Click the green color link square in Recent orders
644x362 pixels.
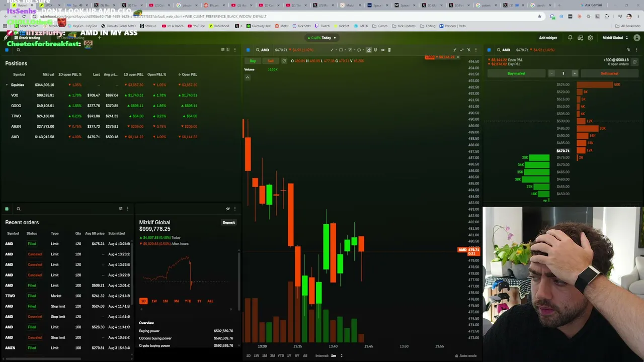coord(7,209)
